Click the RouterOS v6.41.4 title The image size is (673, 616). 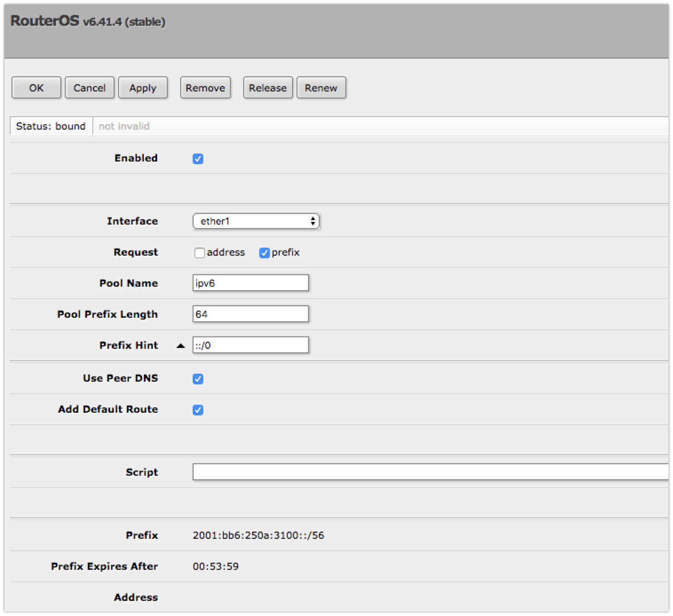point(88,21)
